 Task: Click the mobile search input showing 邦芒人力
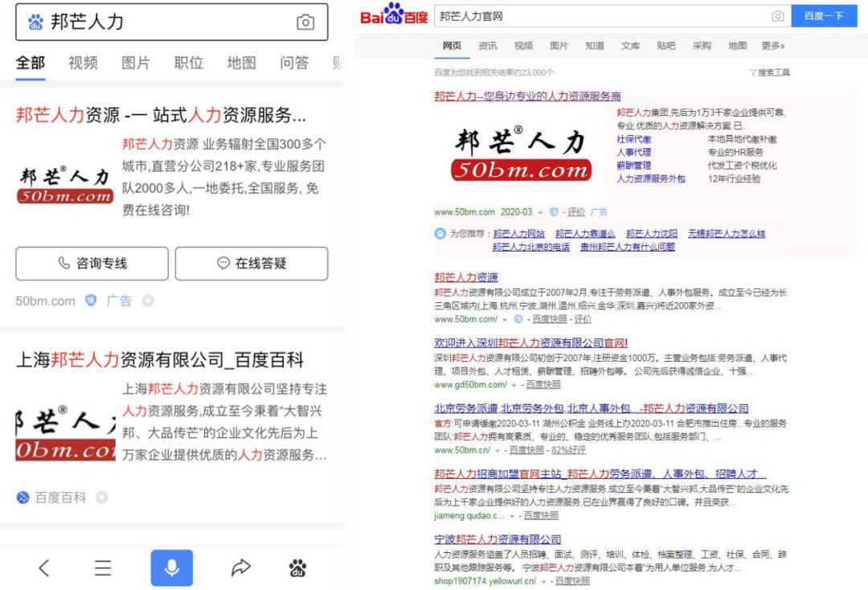tap(172, 23)
